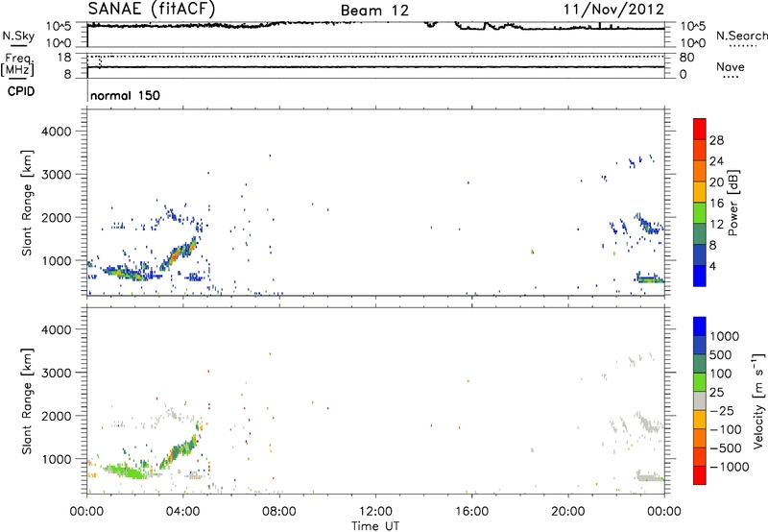Click the 3000 km tick of the velocity panel
Viewport: 768px width, 532px height.
pos(57,373)
